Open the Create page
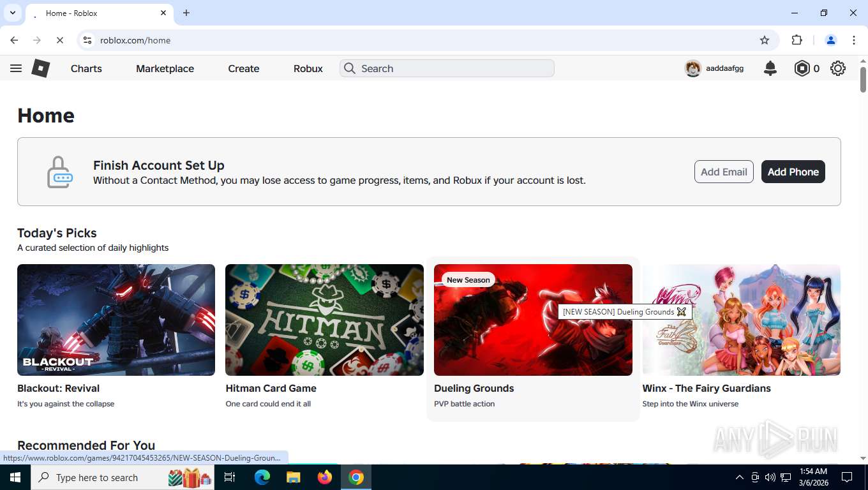Viewport: 868px width, 490px height. [x=244, y=68]
